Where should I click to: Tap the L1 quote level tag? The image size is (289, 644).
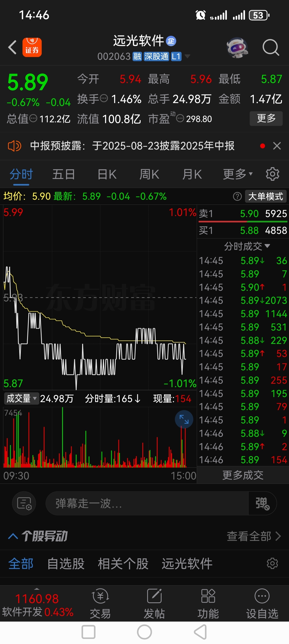coord(176,56)
